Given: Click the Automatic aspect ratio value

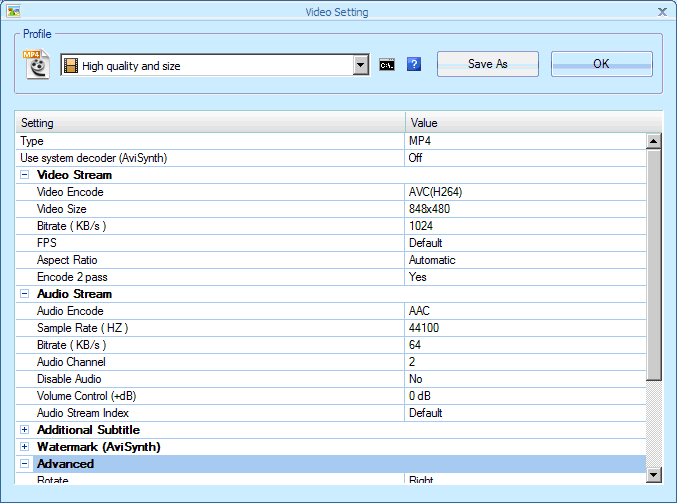Looking at the screenshot, I should (432, 260).
